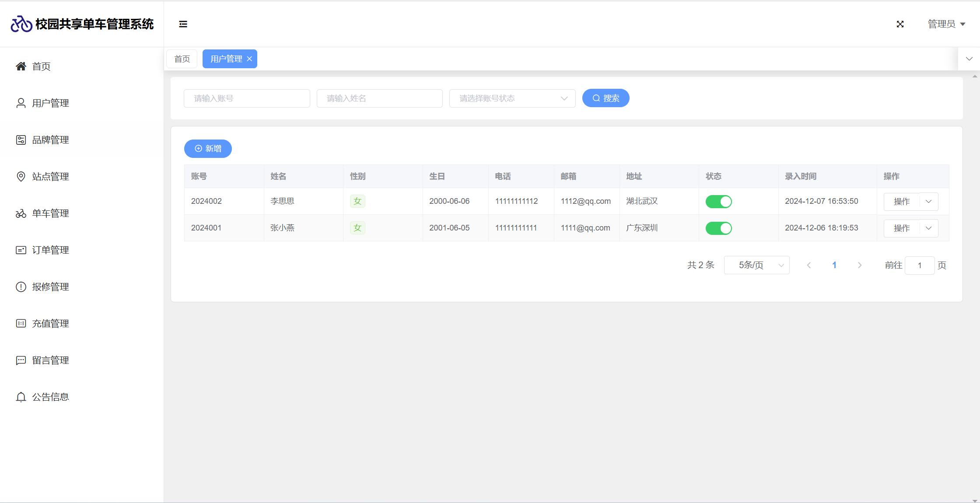Viewport: 980px width, 503px height.
Task: Click the 请输入账号 input field
Action: point(247,98)
